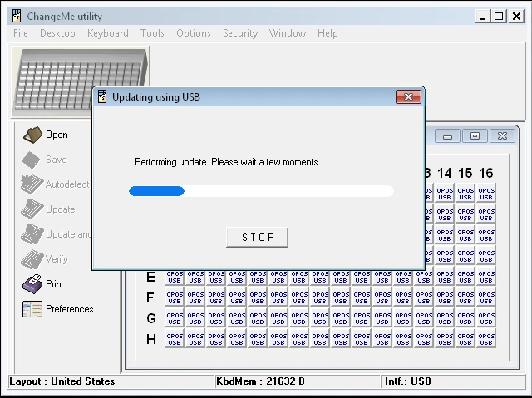Select key E16 OPOS USB

(486, 277)
